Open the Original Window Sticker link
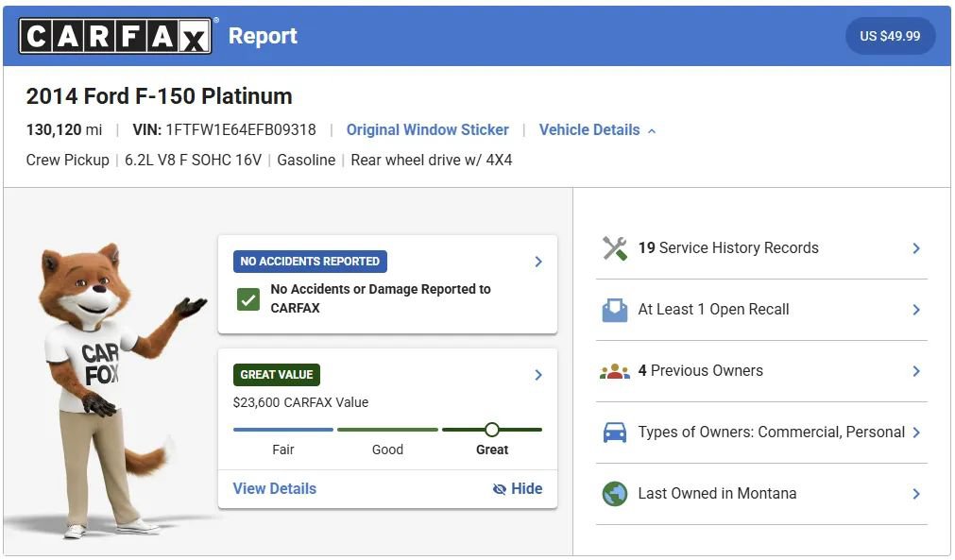The image size is (955, 560). click(x=428, y=130)
